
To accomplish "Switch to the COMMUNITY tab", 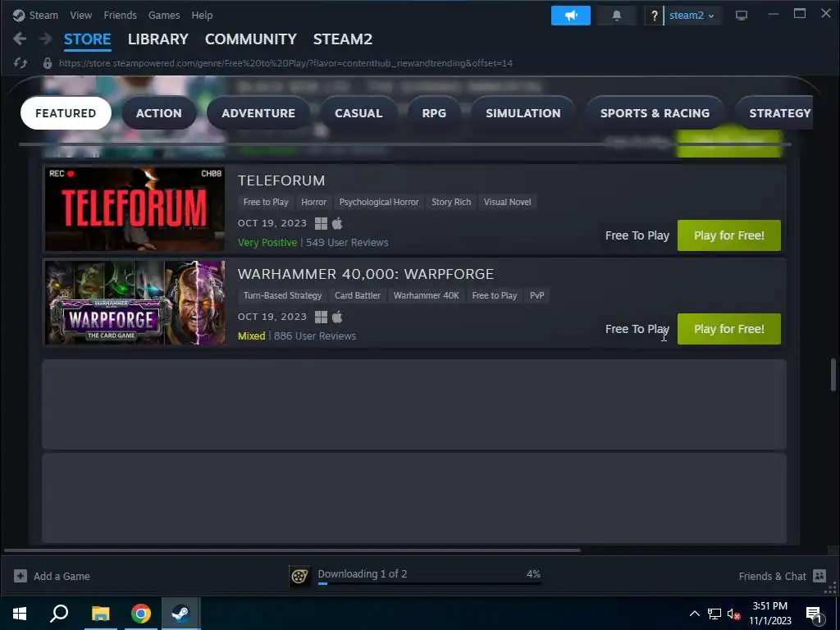I will click(x=251, y=39).
